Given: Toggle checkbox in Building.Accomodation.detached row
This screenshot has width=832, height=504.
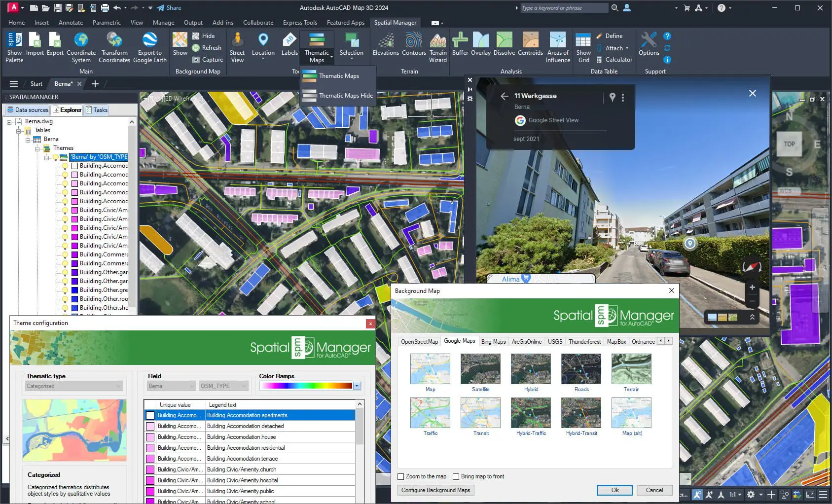Looking at the screenshot, I should point(150,426).
